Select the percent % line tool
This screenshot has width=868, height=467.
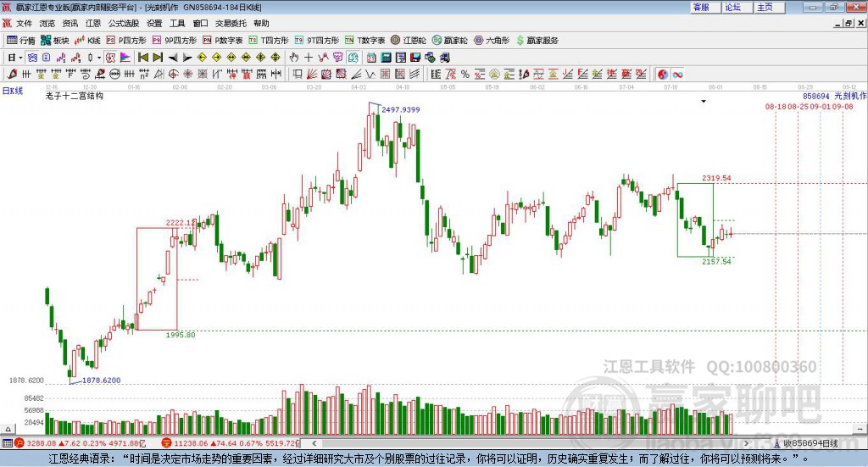tap(465, 74)
